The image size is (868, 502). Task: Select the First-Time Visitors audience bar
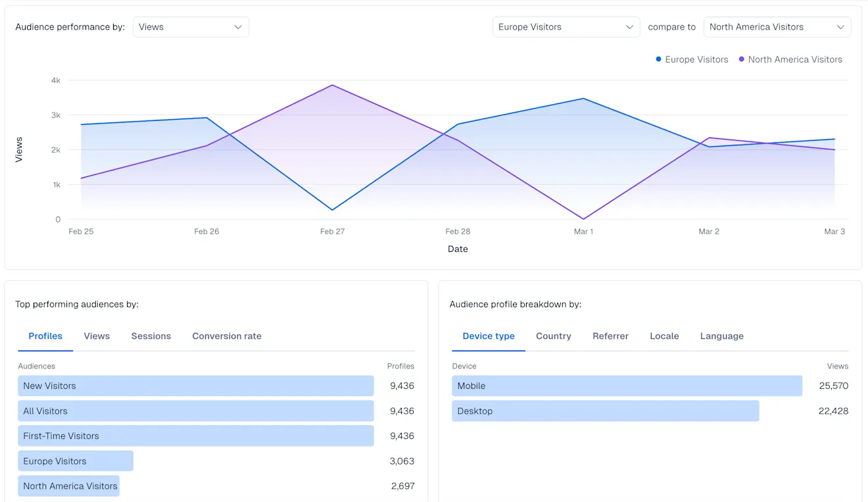[x=195, y=436]
